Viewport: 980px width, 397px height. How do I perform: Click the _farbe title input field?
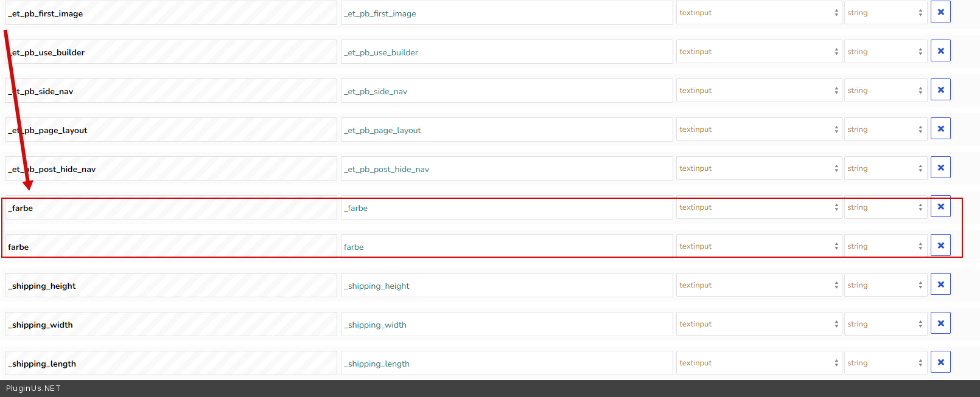506,208
